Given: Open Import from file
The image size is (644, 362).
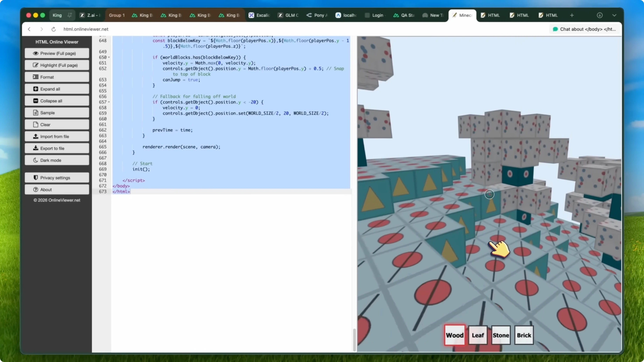Looking at the screenshot, I should (x=57, y=136).
